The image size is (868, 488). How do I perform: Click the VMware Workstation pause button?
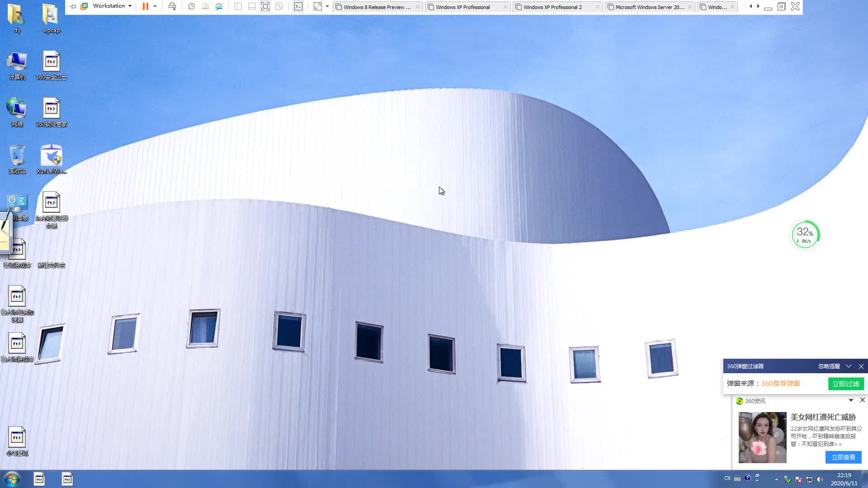click(x=146, y=7)
